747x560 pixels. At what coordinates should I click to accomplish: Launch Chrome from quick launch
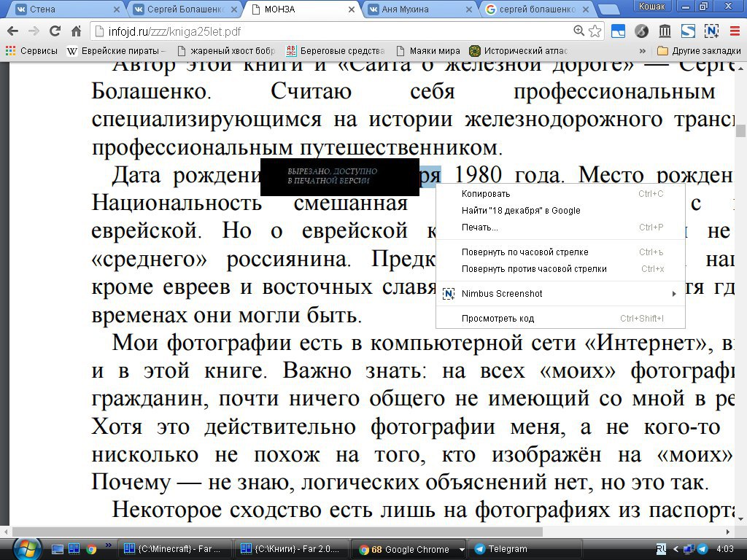coord(91,549)
